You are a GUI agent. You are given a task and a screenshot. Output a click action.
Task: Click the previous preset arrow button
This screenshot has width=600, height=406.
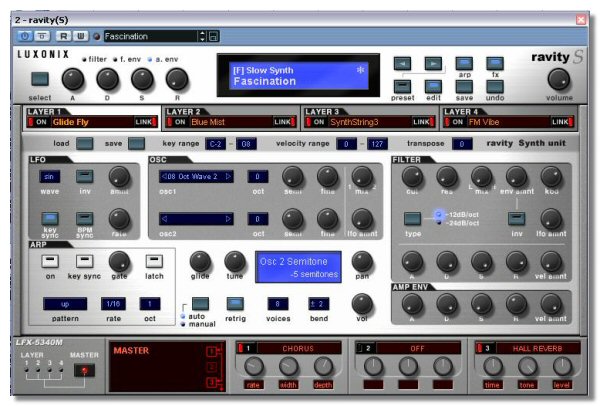pos(402,64)
